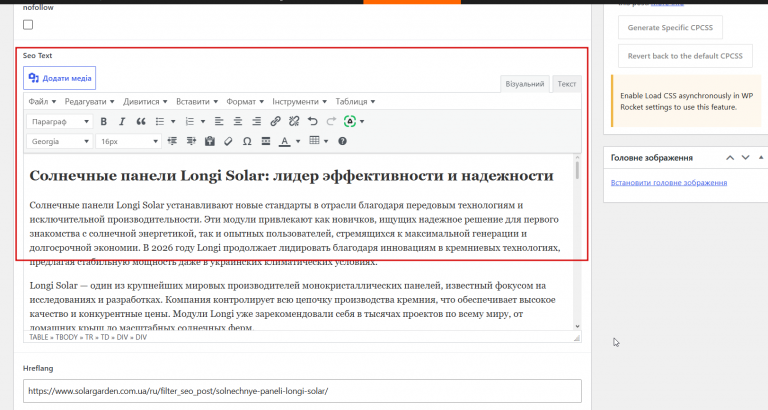Click the editor resize handle corner
This screenshot has height=410, width=768.
tap(576, 337)
